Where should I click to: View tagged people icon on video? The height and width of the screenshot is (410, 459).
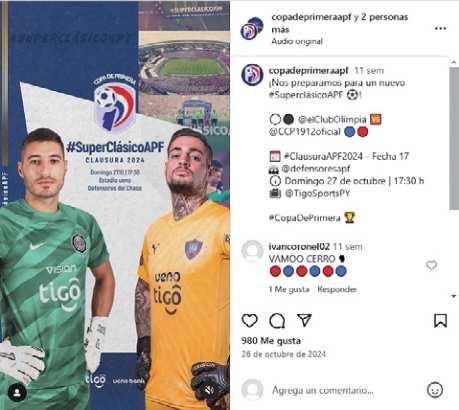click(17, 393)
